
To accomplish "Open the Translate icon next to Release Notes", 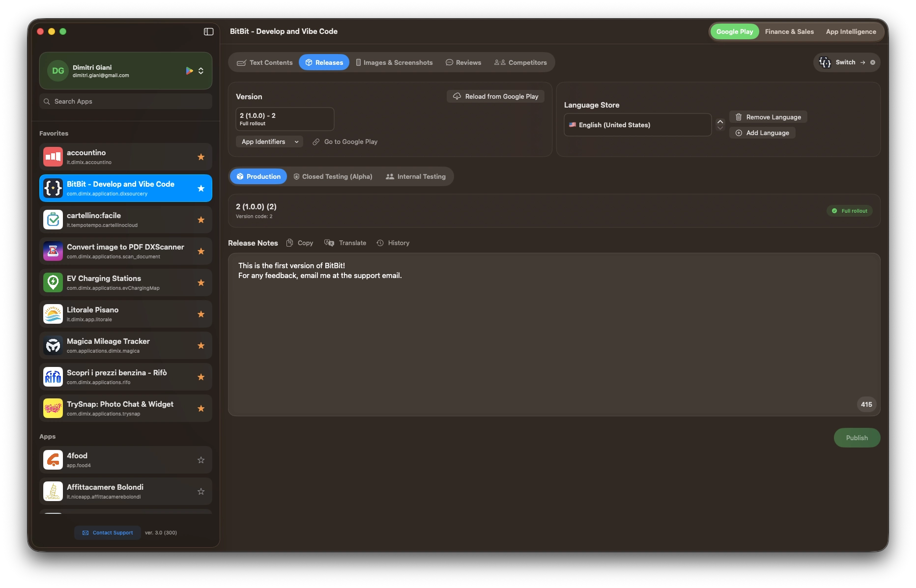I will coord(328,243).
